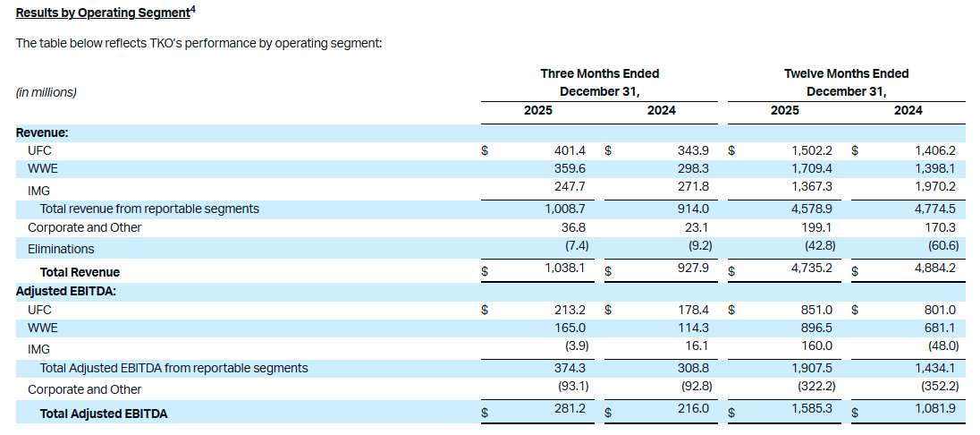The image size is (980, 435).
Task: Select the 'Revenue:' section label
Action: [42, 132]
